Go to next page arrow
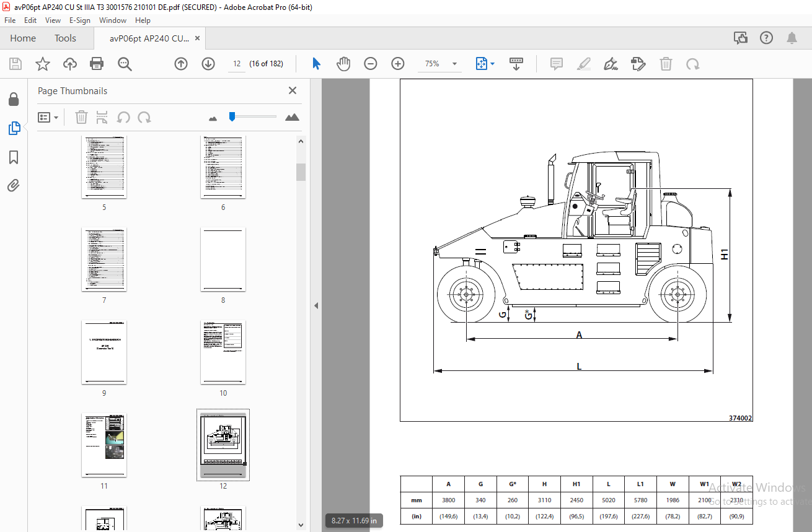 click(x=208, y=64)
